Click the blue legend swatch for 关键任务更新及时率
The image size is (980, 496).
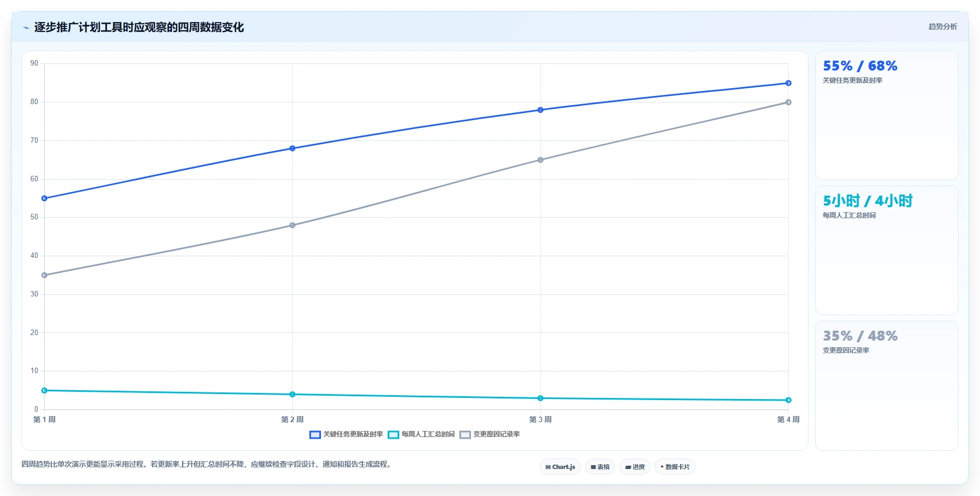315,435
